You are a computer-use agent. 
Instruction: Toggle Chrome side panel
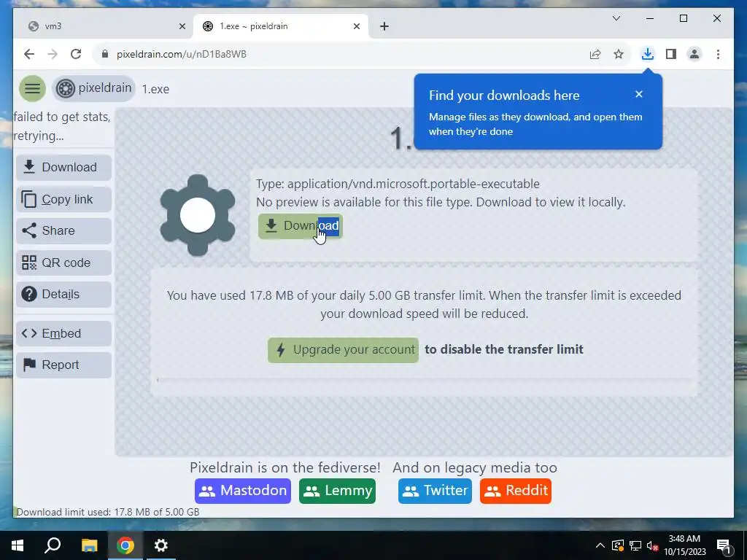(x=671, y=54)
